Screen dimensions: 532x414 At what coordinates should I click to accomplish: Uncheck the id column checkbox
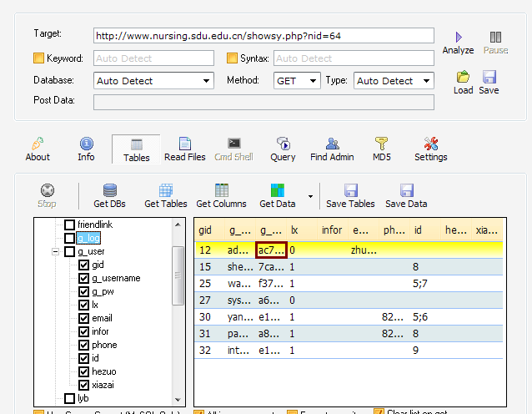[84, 358]
